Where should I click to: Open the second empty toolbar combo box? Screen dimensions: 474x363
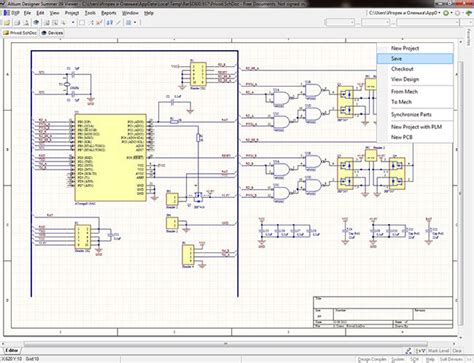[x=375, y=23]
